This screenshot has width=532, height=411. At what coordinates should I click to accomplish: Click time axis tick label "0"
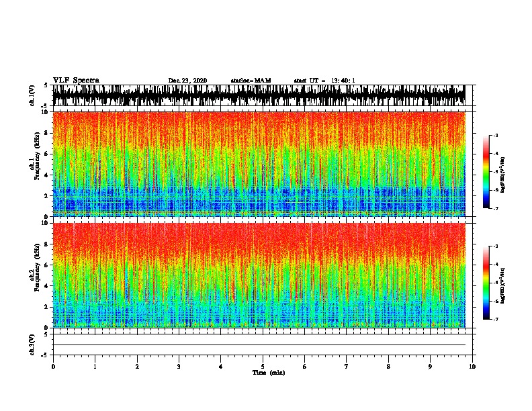click(53, 367)
